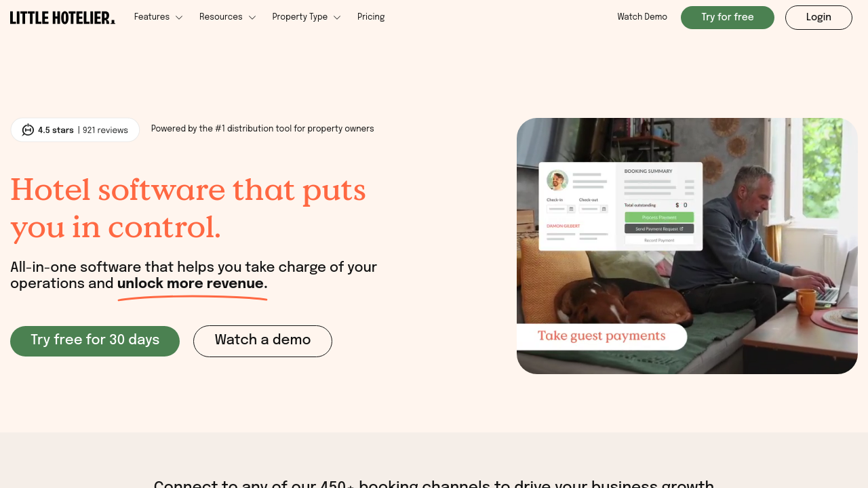Image resolution: width=868 pixels, height=488 pixels.
Task: Click the Send Payment Request button in preview
Action: point(659,229)
